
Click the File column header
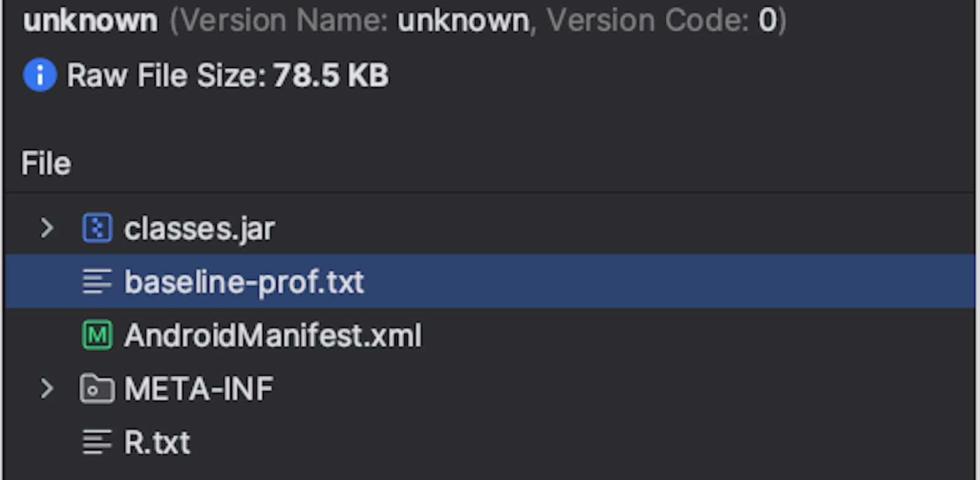(x=47, y=164)
